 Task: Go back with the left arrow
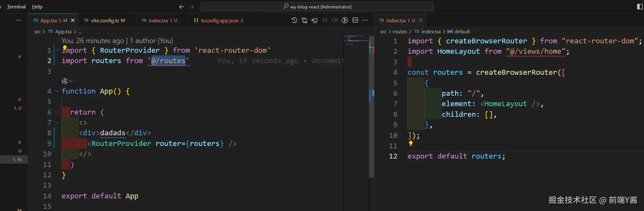point(181,7)
